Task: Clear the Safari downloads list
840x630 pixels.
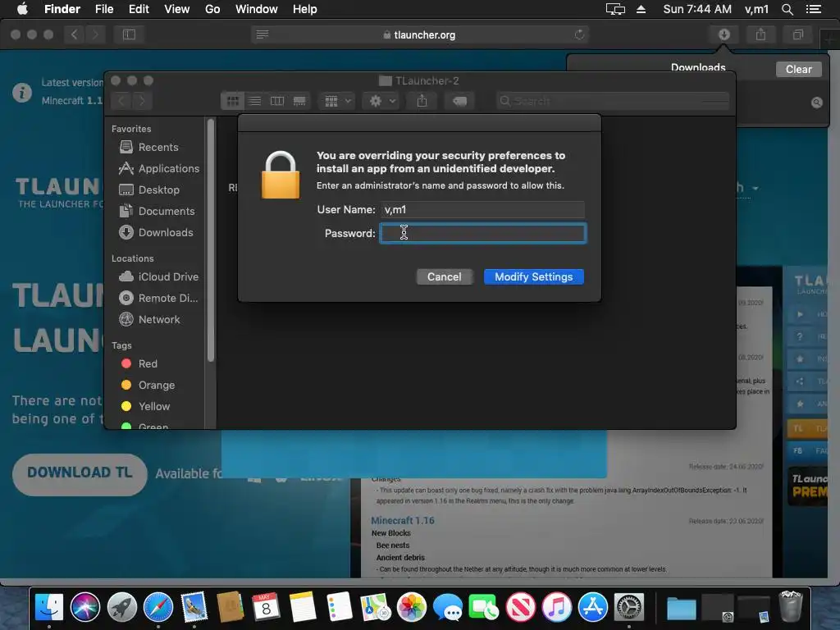Action: [x=798, y=69]
